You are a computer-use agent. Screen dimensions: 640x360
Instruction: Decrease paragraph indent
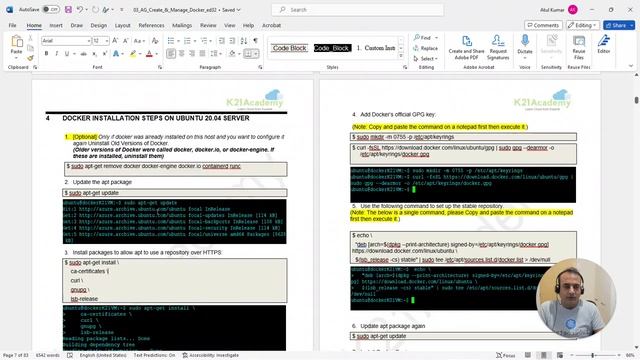[x=221, y=41]
